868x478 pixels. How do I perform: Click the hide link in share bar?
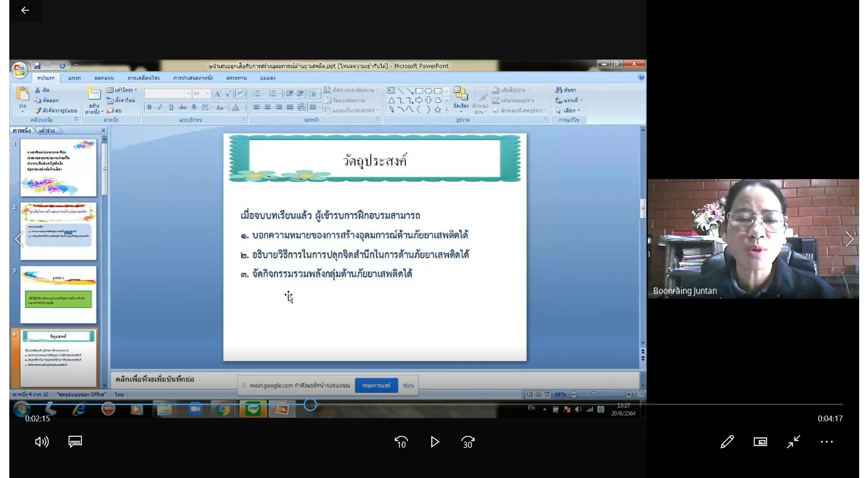pos(408,385)
